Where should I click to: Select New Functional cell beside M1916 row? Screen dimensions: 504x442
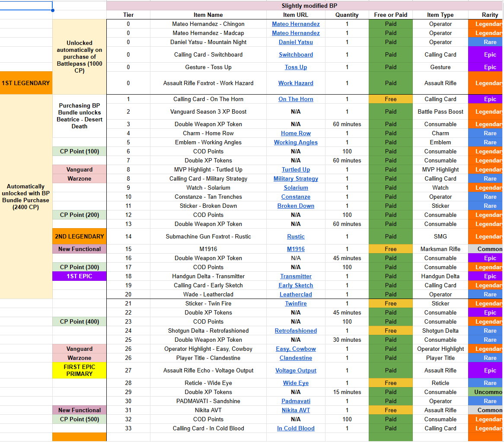pyautogui.click(x=80, y=249)
